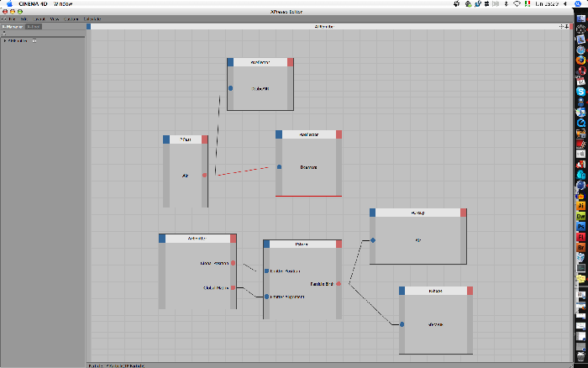Click the Apple menu icon
Screen dimensions: 588x368
pyautogui.click(x=9, y=3)
